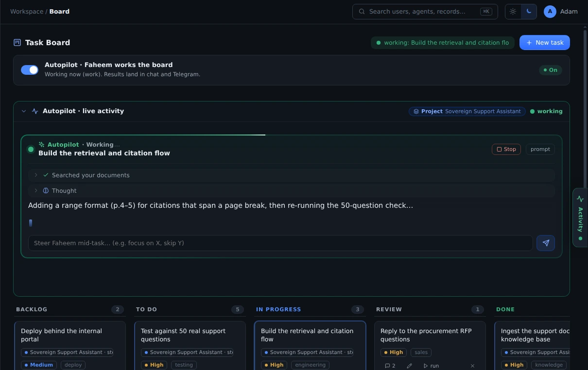
Task: Toggle the Autopilot switch off
Action: click(30, 70)
